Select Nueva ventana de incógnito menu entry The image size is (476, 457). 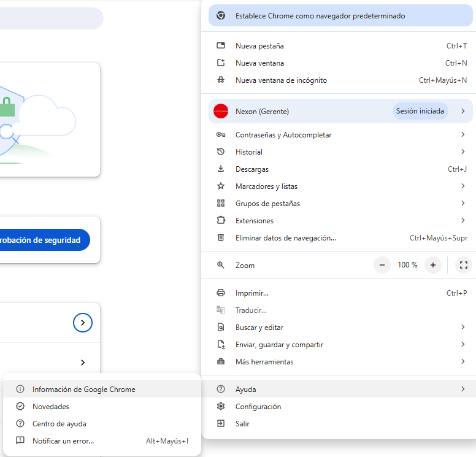[x=339, y=80]
